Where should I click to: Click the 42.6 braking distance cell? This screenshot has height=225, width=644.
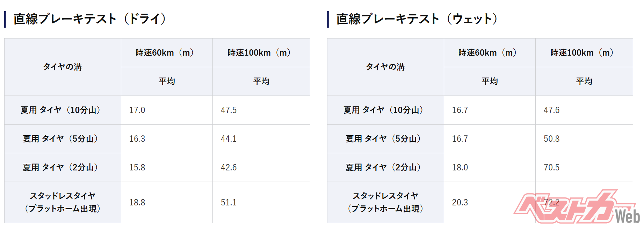tap(229, 168)
